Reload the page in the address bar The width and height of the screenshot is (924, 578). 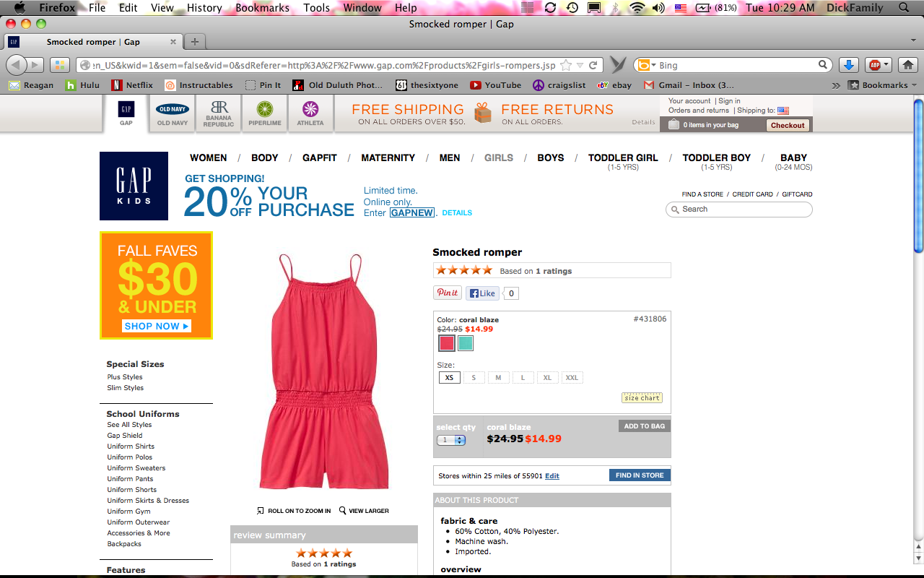[593, 65]
